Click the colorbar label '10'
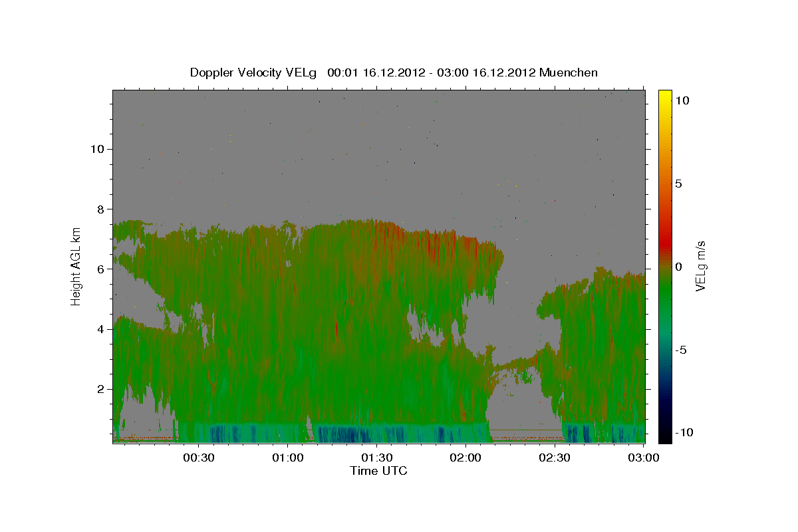The image size is (798, 532). 682,100
